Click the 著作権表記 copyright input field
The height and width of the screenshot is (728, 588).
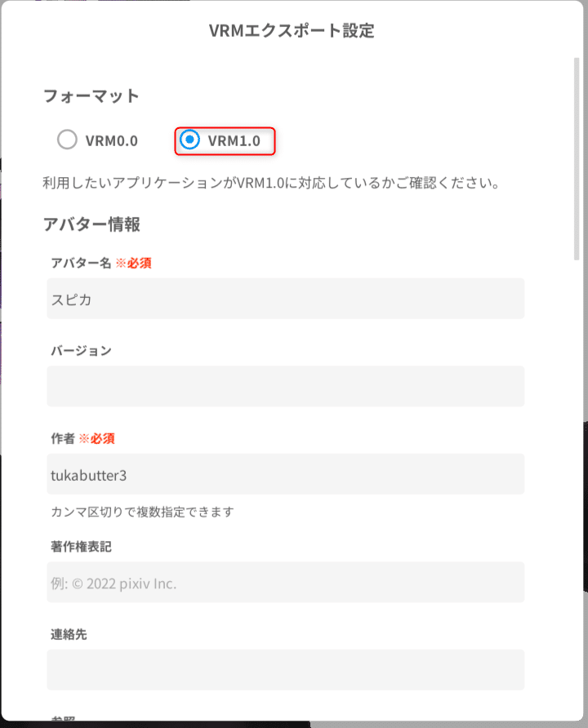click(285, 581)
